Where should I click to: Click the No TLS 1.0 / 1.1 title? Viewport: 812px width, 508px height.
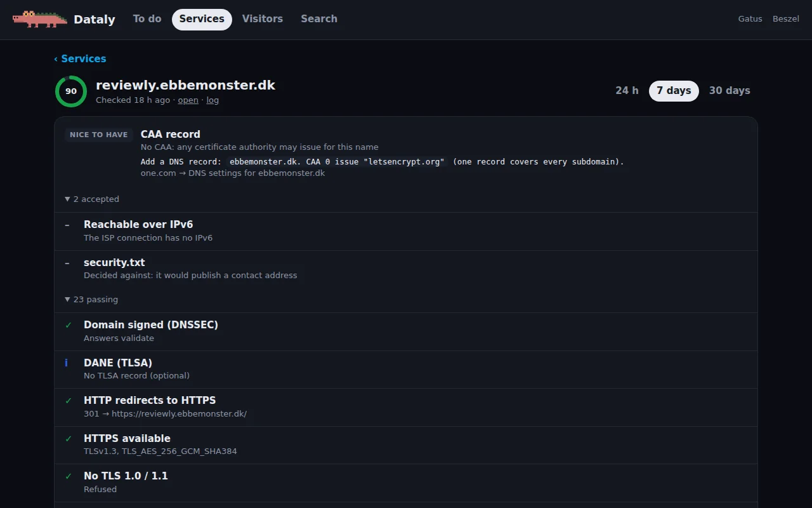click(x=126, y=476)
